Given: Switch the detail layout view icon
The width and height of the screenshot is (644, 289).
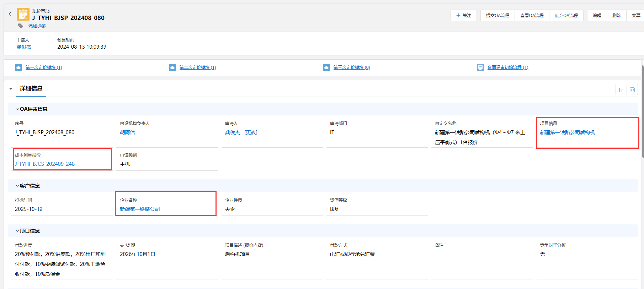Looking at the screenshot, I should (x=622, y=90).
